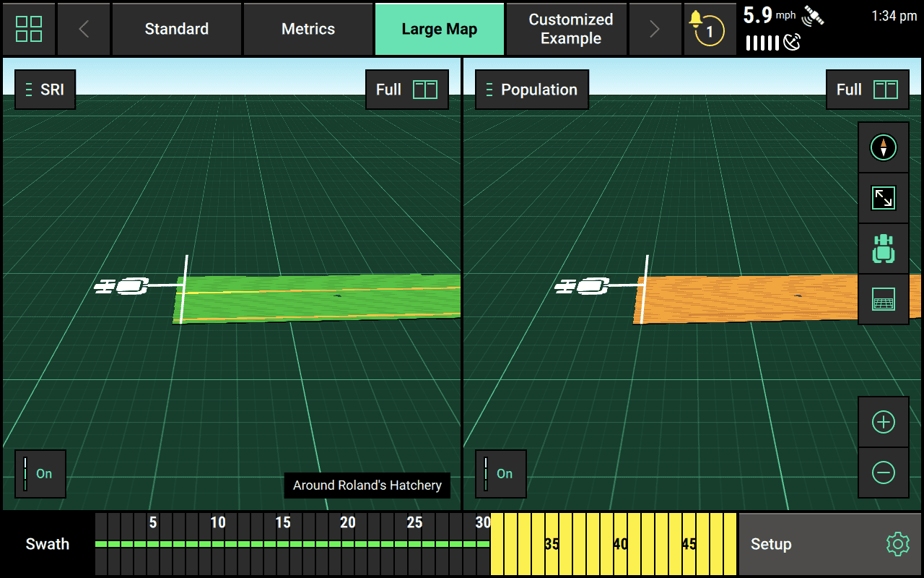Open the Population layer selection menu

[x=532, y=89]
